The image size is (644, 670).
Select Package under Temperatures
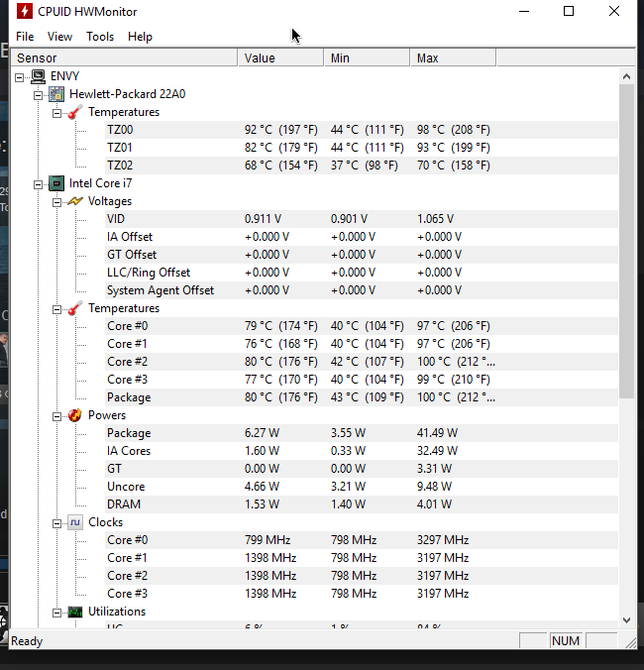(362, 397)
